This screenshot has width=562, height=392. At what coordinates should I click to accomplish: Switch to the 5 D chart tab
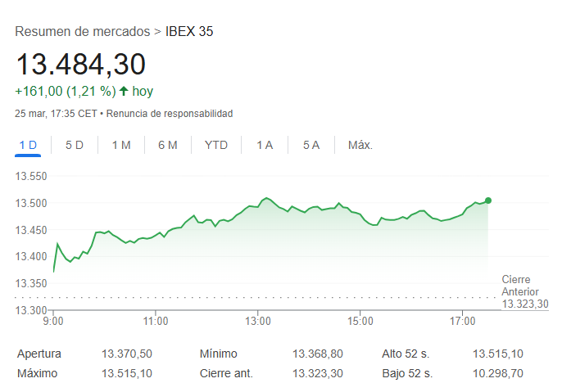(x=75, y=145)
